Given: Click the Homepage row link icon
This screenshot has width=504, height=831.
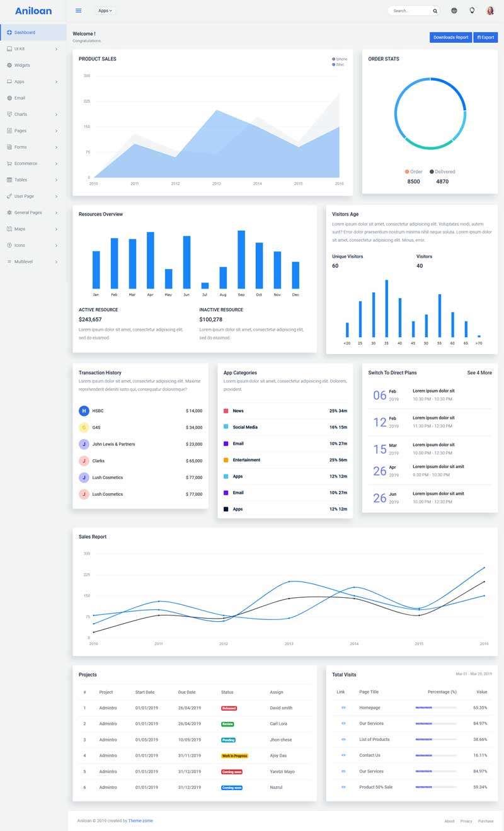Looking at the screenshot, I should (343, 708).
